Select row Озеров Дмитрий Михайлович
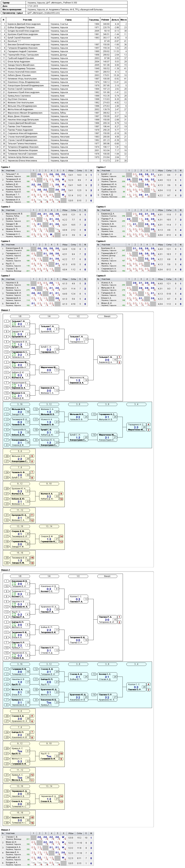 coord(64,123)
